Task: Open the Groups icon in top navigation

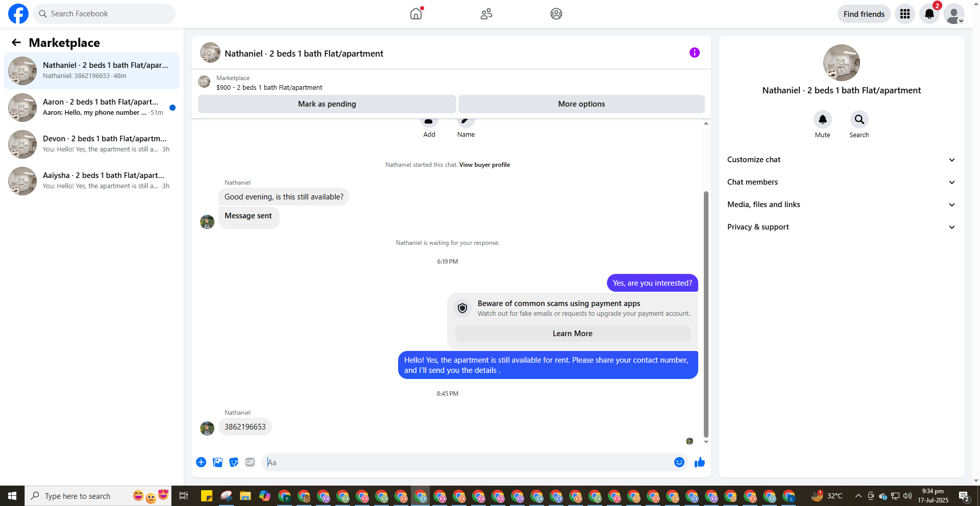Action: 556,14
